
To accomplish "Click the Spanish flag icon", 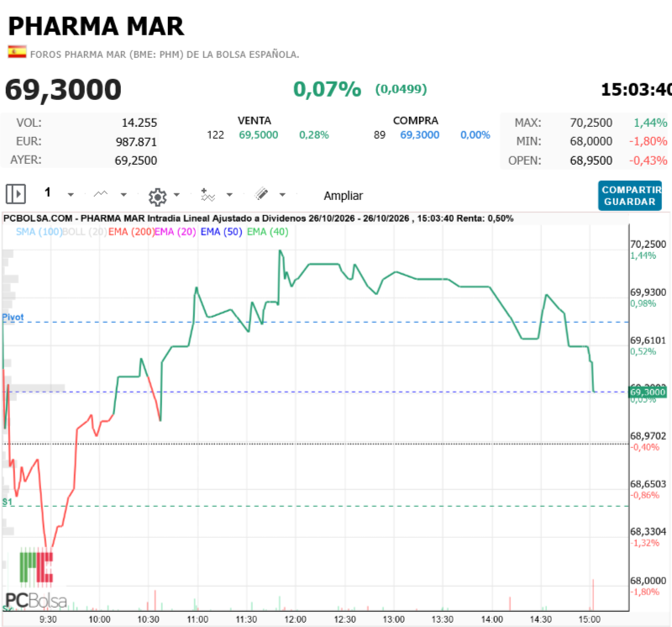I will click(x=17, y=52).
